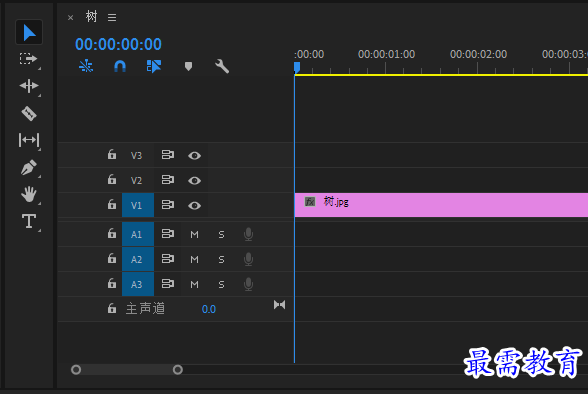
Task: Click ruler at 00:00:01:00
Action: click(386, 54)
